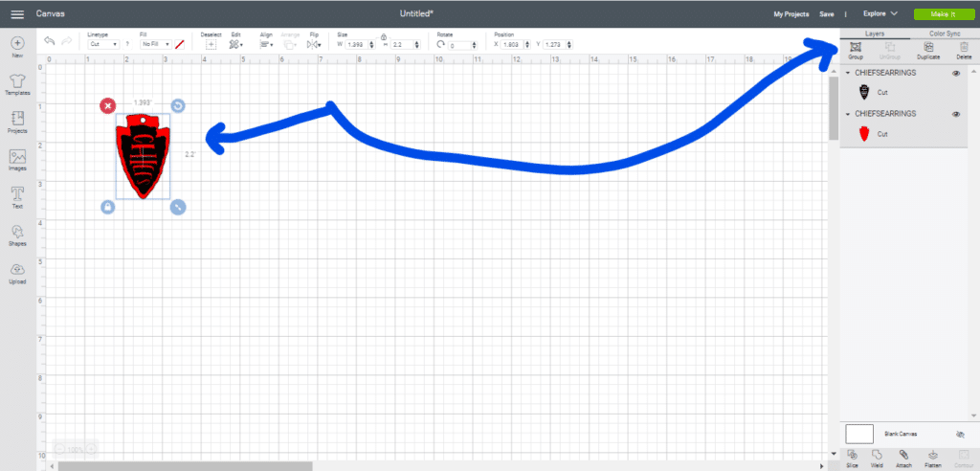
Task: Open the Explore machine dropdown
Action: click(x=880, y=14)
